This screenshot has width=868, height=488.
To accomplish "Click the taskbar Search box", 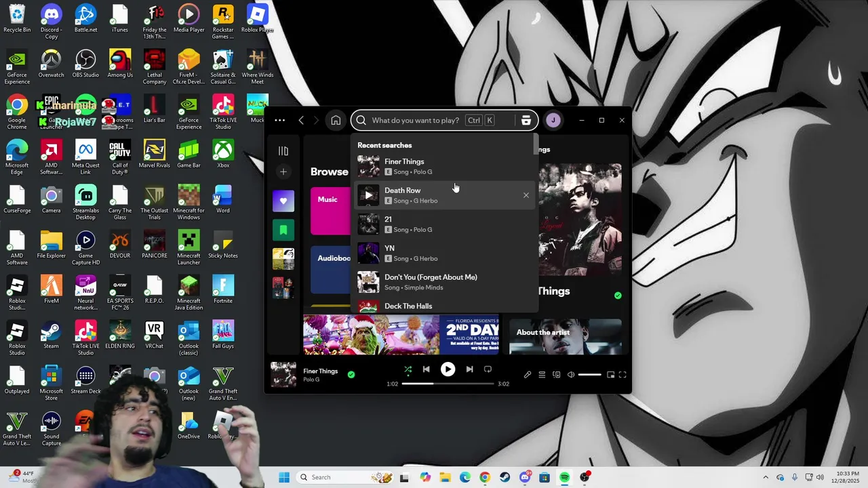I will tap(345, 477).
